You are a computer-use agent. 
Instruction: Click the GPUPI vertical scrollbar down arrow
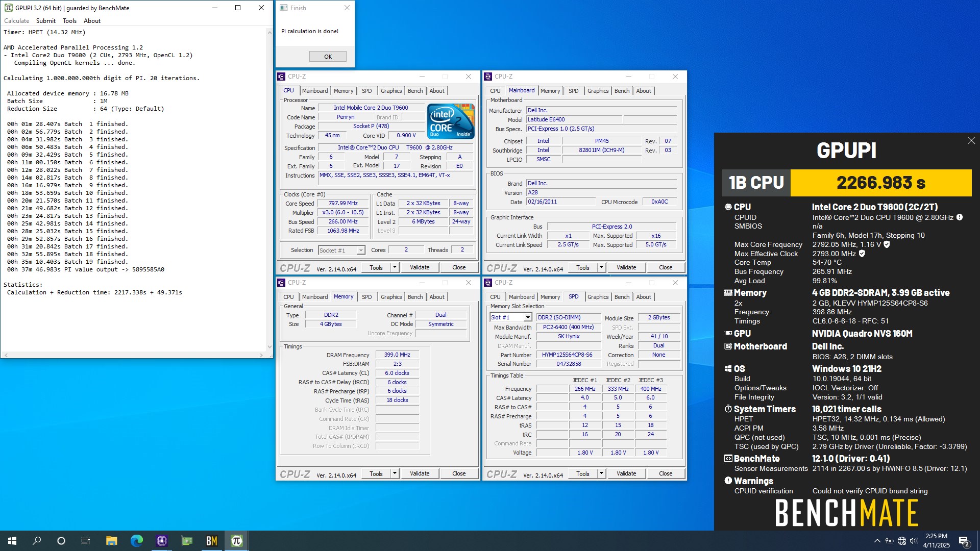[269, 347]
